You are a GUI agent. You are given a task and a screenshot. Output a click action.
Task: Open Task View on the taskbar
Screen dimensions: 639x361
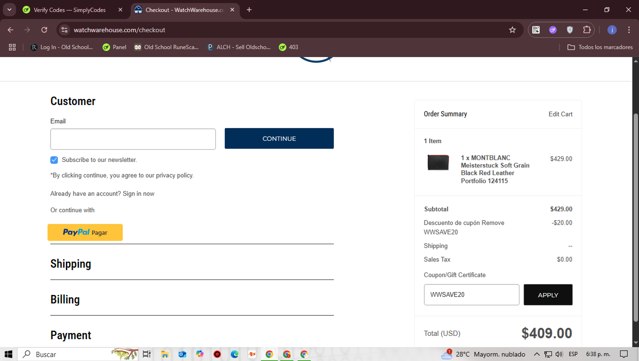coord(147,354)
